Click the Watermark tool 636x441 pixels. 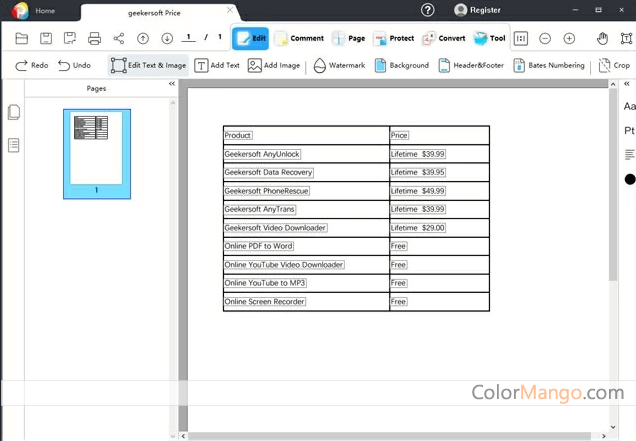coord(339,65)
